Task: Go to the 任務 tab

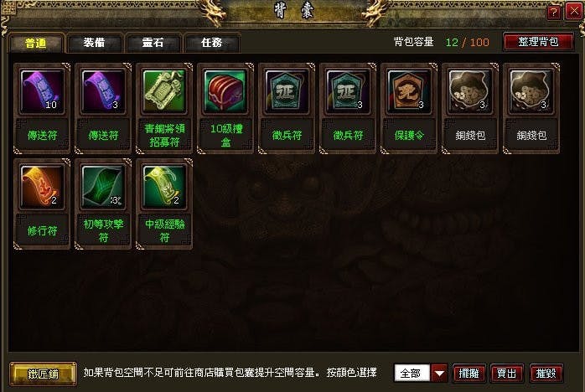Action: 211,43
